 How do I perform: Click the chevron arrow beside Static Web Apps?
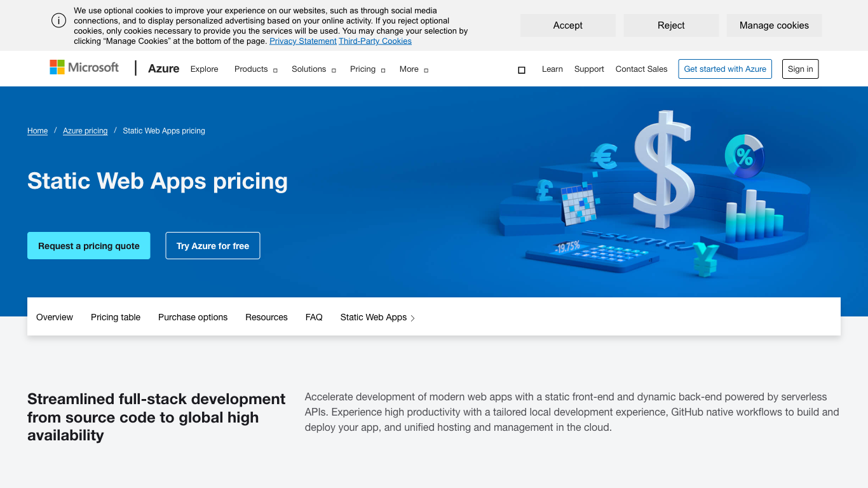tap(413, 318)
